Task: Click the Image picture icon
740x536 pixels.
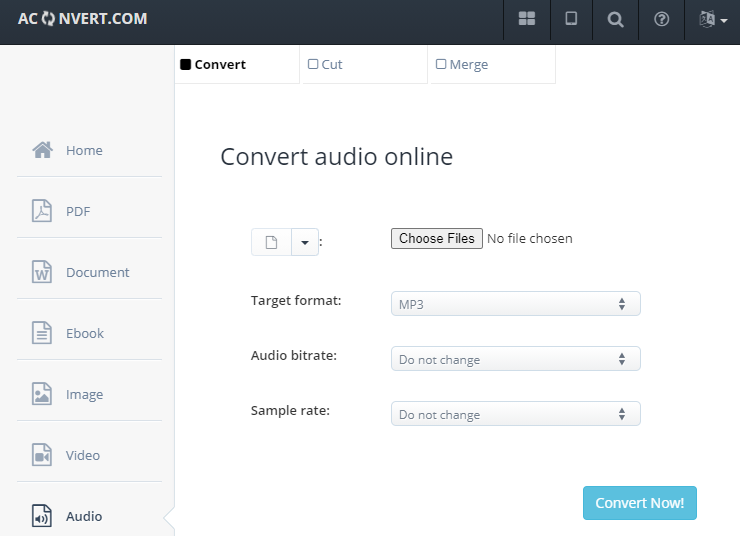Action: [42, 394]
